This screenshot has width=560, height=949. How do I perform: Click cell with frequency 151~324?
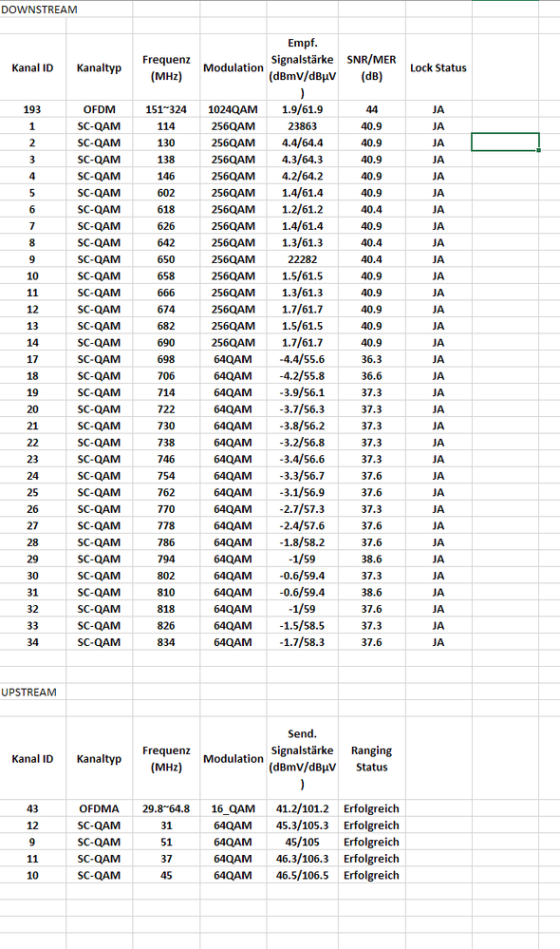[166, 109]
